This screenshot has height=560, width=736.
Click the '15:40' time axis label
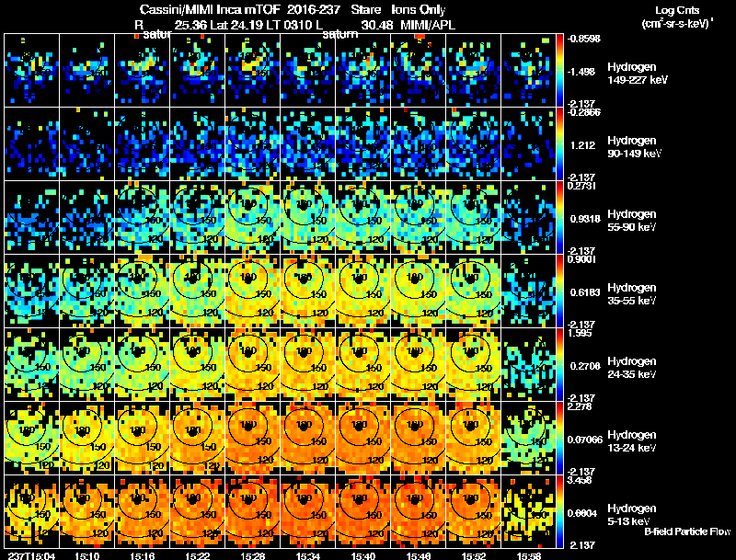[x=363, y=556]
